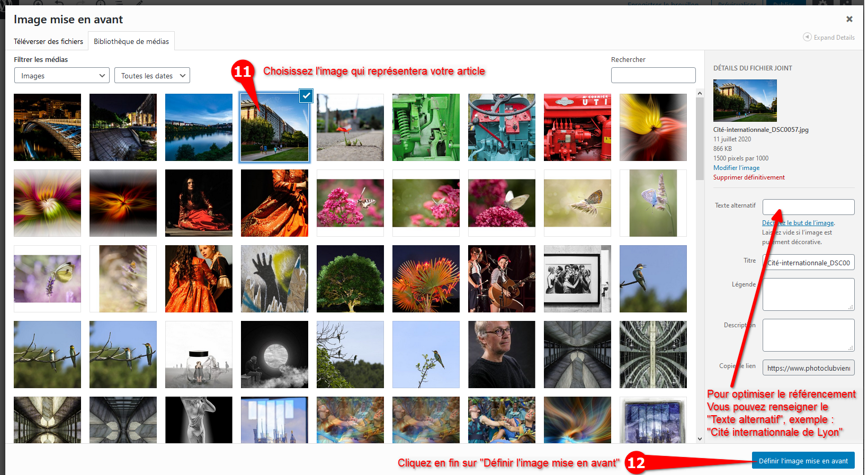Focus the Rechercher search field

pos(653,75)
